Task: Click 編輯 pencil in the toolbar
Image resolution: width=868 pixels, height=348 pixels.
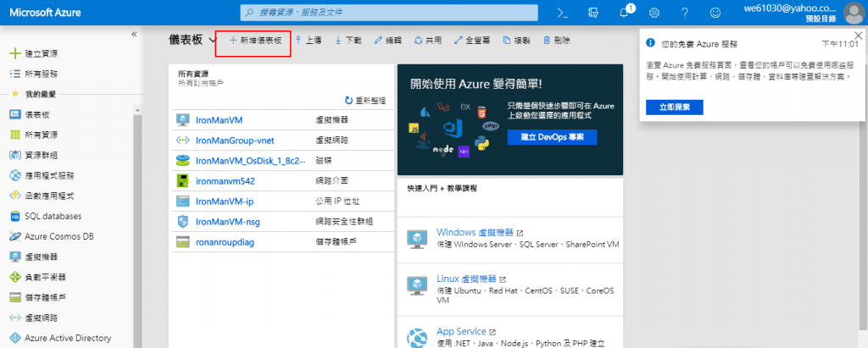Action: click(388, 41)
